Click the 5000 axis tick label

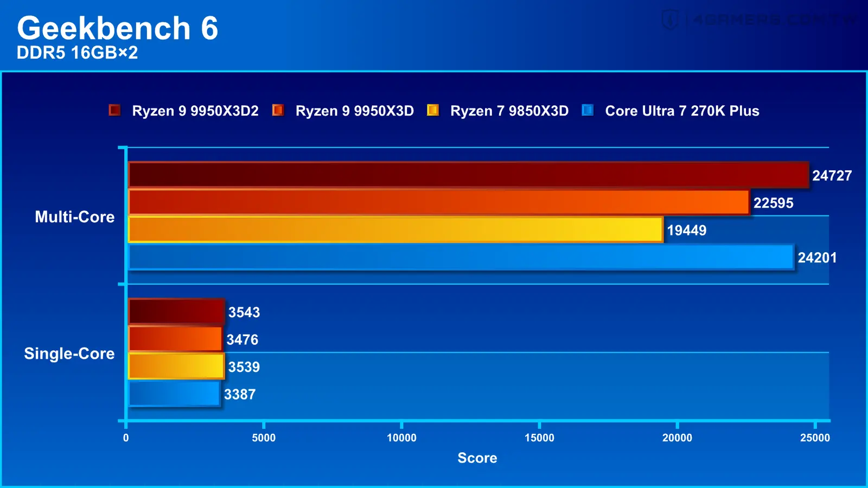[x=264, y=438]
